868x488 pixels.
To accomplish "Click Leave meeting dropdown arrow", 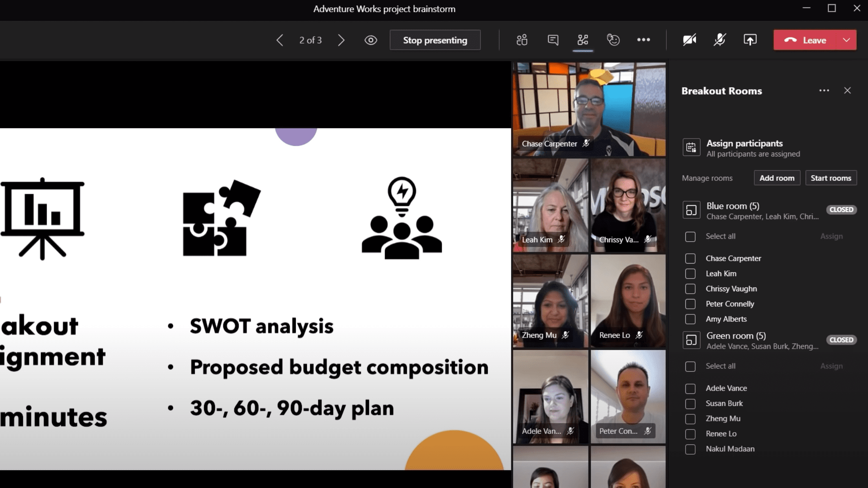I will tap(846, 40).
